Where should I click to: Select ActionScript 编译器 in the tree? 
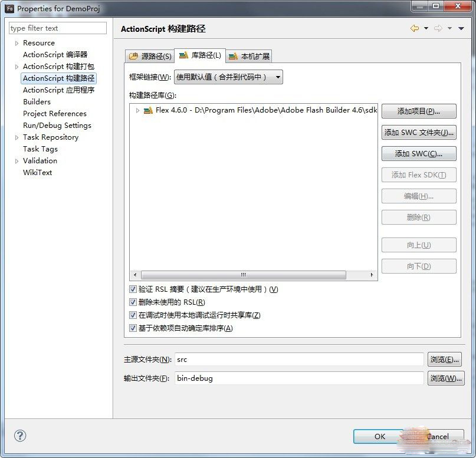coord(55,55)
